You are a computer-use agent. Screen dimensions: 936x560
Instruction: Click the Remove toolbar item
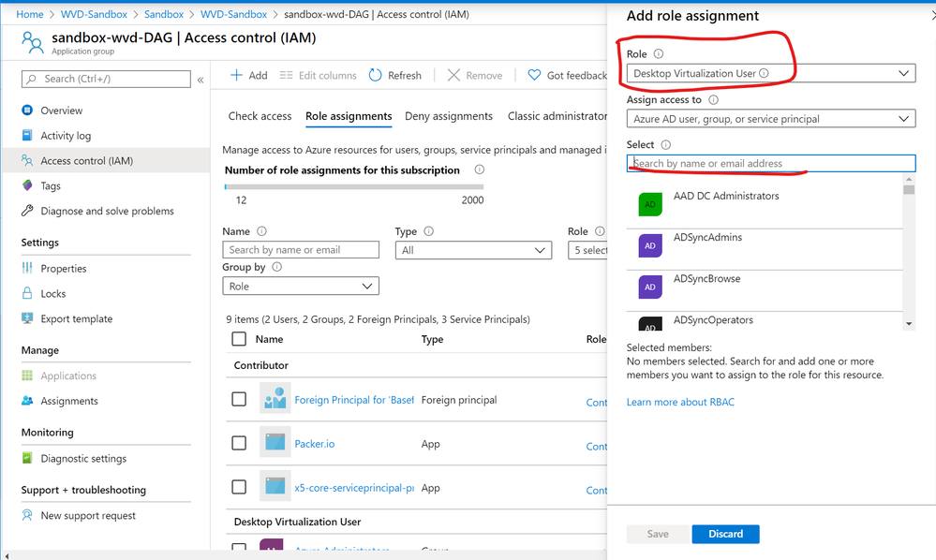click(x=475, y=75)
